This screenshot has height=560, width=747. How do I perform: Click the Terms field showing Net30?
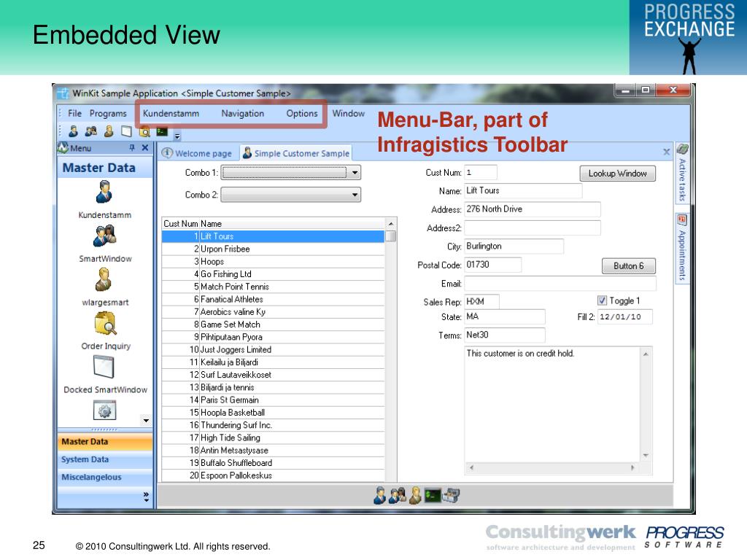pos(505,335)
